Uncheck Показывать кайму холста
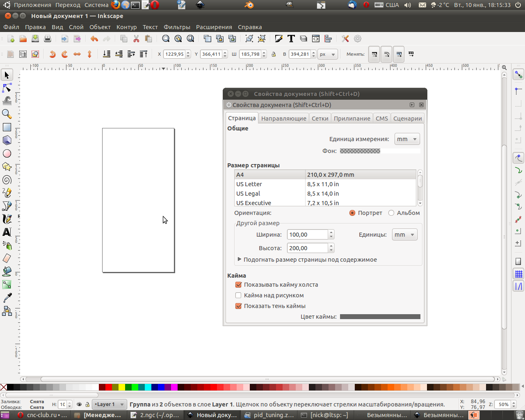This screenshot has height=420, width=525. 238,285
